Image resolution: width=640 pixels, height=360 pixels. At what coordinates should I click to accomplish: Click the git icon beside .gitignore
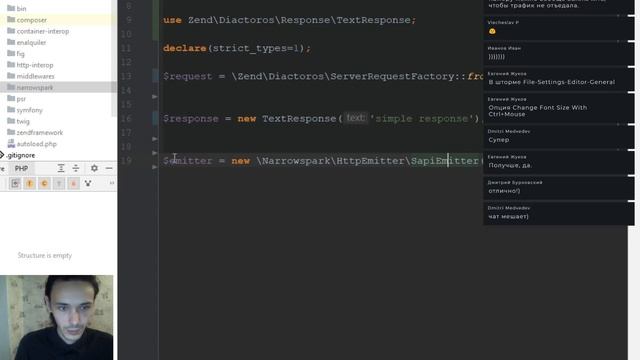pyautogui.click(x=2, y=155)
